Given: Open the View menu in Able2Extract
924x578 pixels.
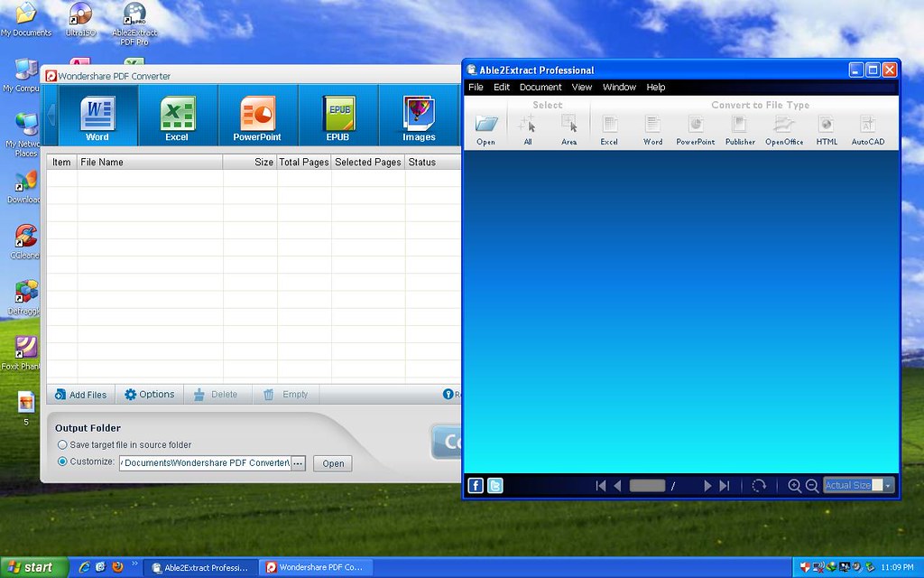Looking at the screenshot, I should pyautogui.click(x=582, y=88).
